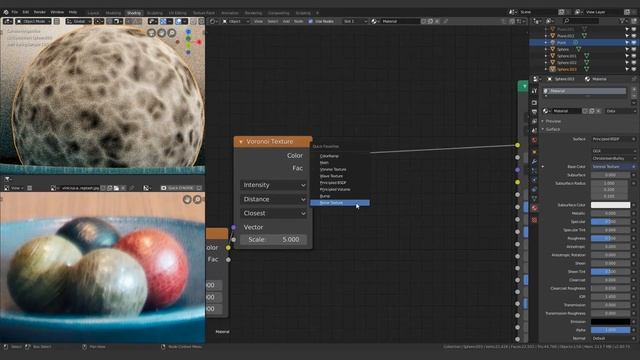
Task: Click the Voronoi Vector input socket
Action: click(233, 227)
